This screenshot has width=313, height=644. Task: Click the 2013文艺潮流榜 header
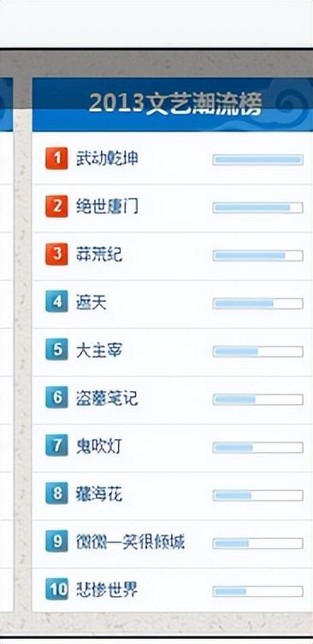click(175, 104)
